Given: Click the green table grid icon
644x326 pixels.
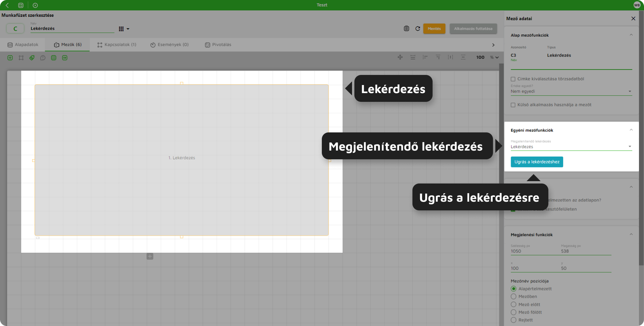Looking at the screenshot, I should 54,58.
